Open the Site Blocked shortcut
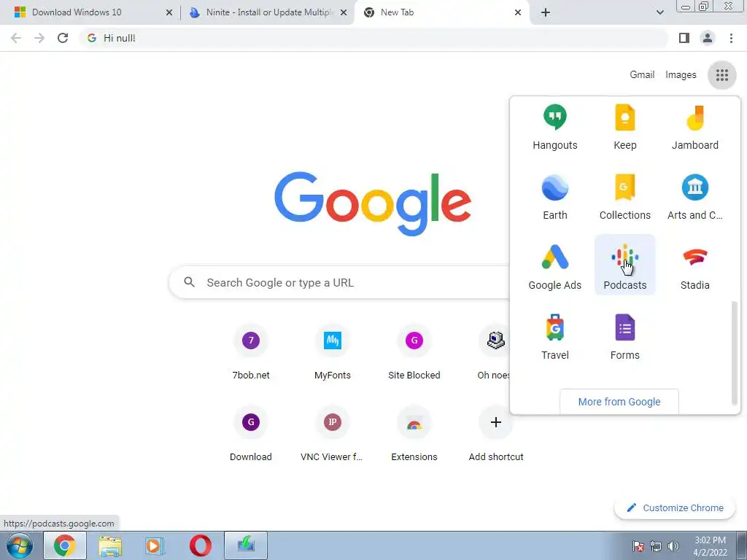 click(414, 352)
